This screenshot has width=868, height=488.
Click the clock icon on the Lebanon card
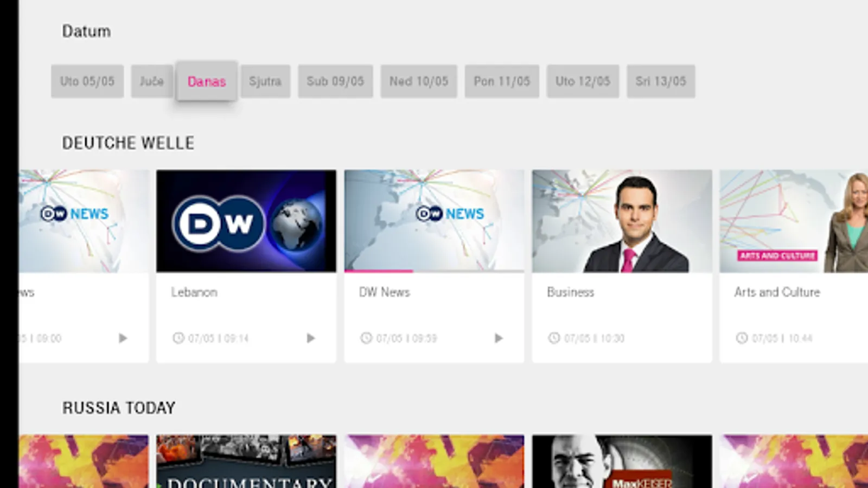coord(178,338)
